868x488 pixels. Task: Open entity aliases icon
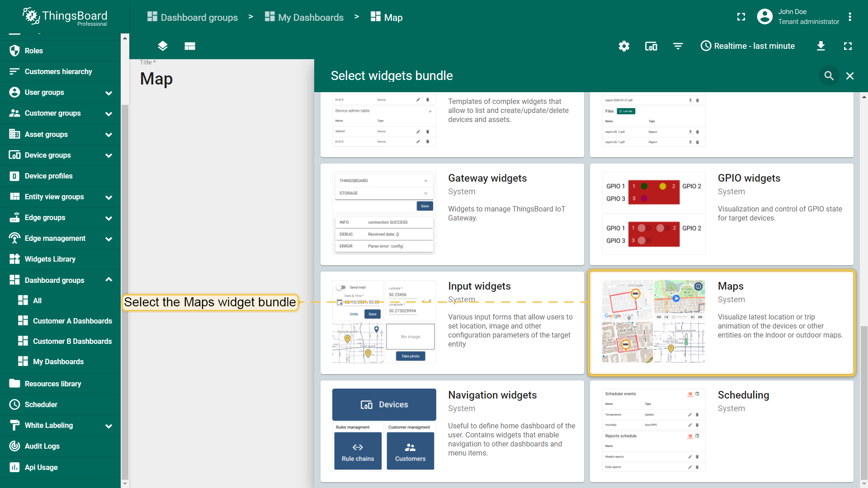[x=651, y=46]
